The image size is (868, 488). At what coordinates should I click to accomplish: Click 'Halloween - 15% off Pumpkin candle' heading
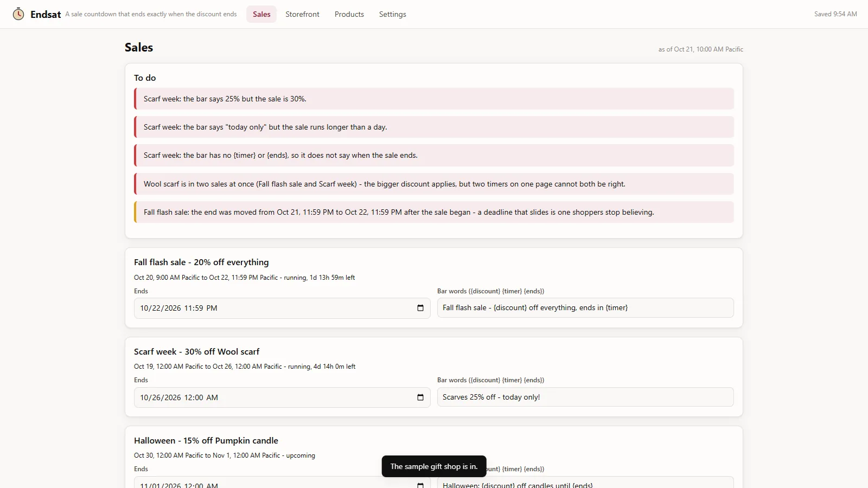(x=206, y=440)
